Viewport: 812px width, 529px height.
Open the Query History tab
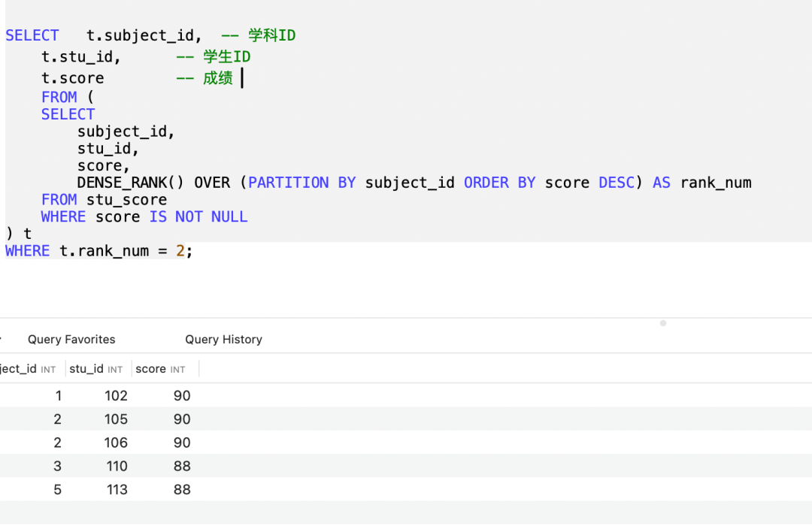(224, 339)
